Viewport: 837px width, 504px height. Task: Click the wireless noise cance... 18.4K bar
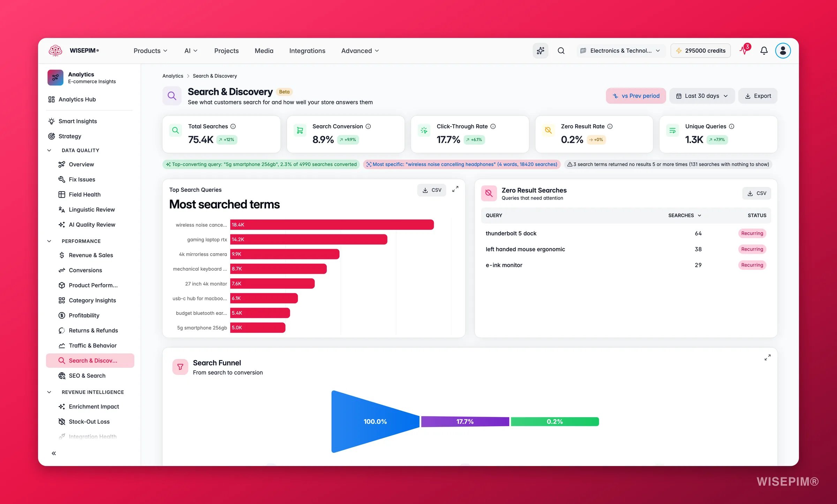click(x=332, y=225)
